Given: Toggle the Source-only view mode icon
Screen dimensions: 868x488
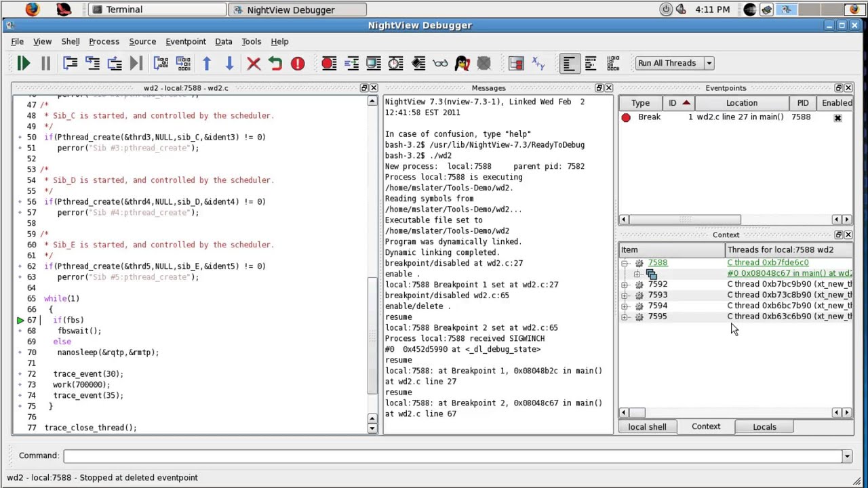Looking at the screenshot, I should 569,64.
